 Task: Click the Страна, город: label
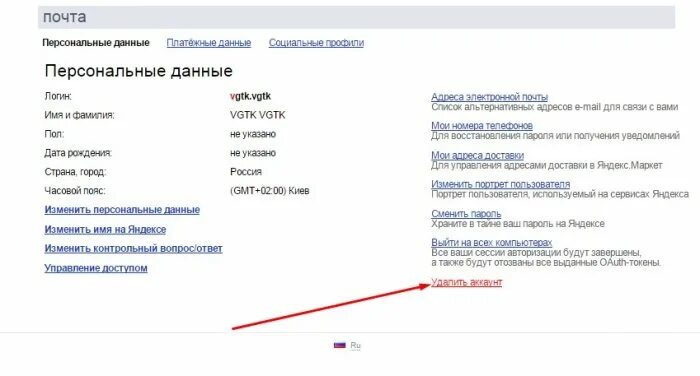coord(75,172)
